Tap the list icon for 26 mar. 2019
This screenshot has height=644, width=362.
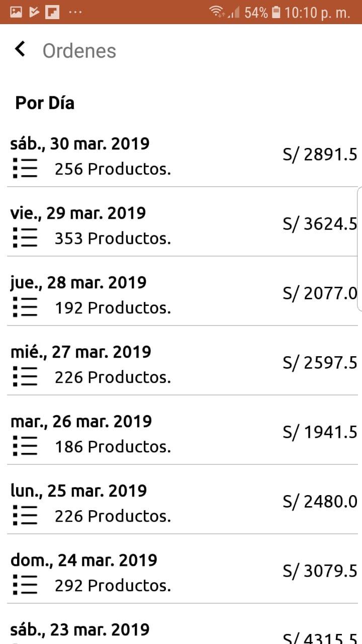pos(25,446)
